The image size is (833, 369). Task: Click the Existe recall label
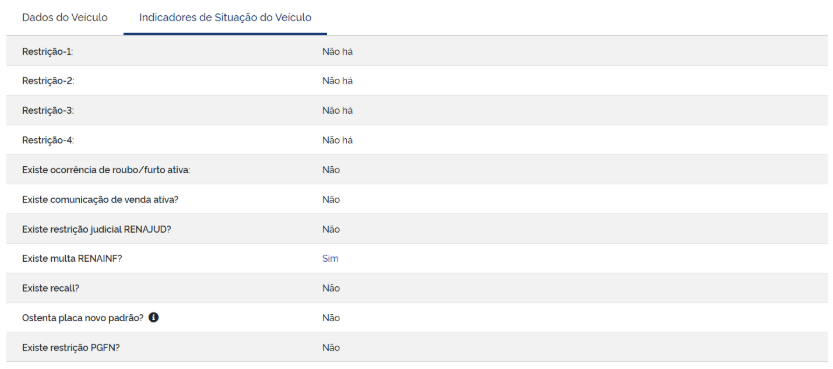coord(50,288)
